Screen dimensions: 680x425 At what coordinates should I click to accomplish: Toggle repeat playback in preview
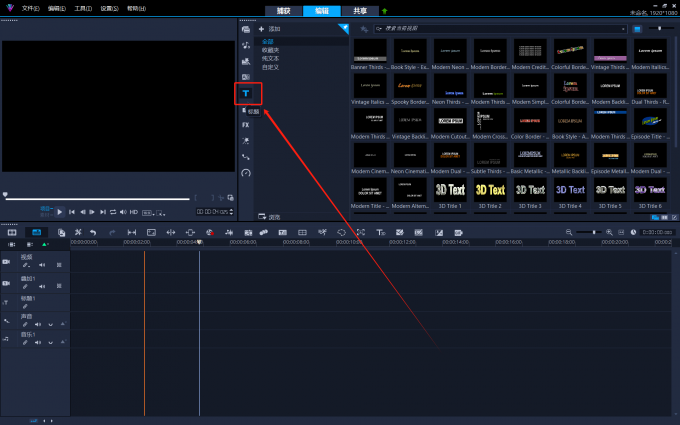tap(113, 212)
